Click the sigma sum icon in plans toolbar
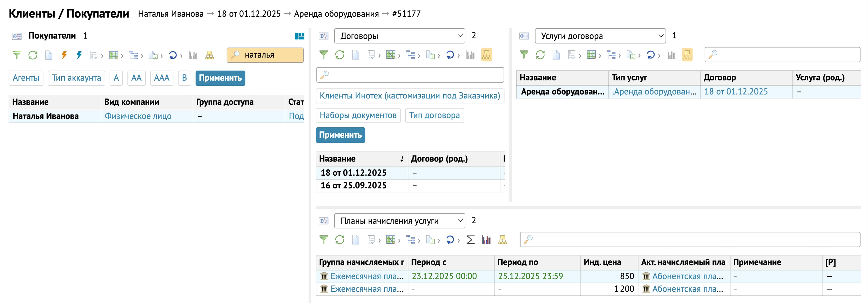Screen dimensions: 868x303 (470, 240)
